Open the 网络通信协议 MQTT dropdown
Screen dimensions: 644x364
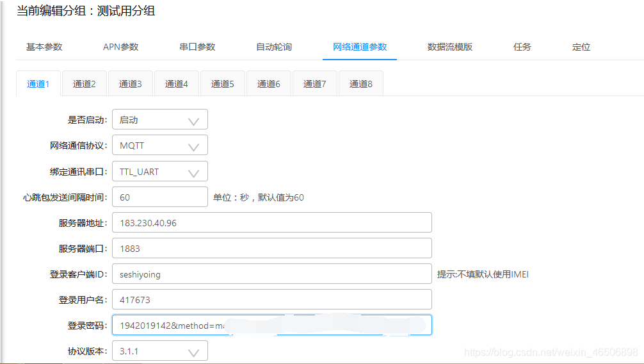[160, 145]
